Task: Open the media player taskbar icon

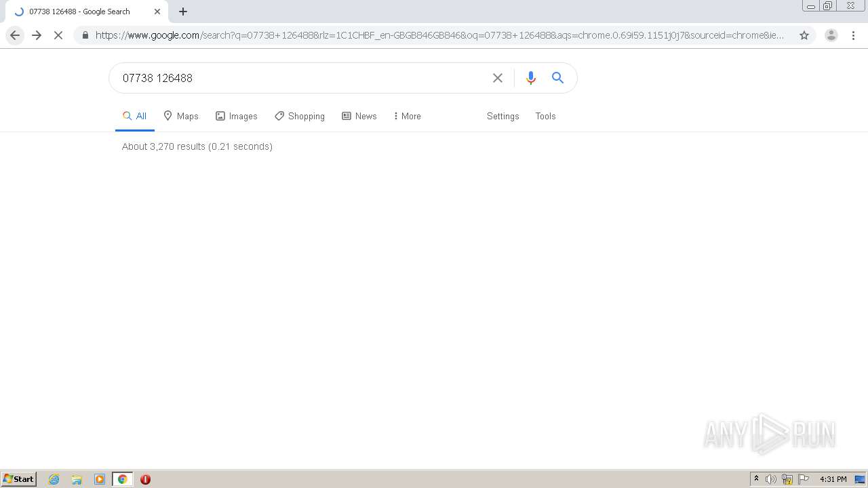Action: (100, 479)
